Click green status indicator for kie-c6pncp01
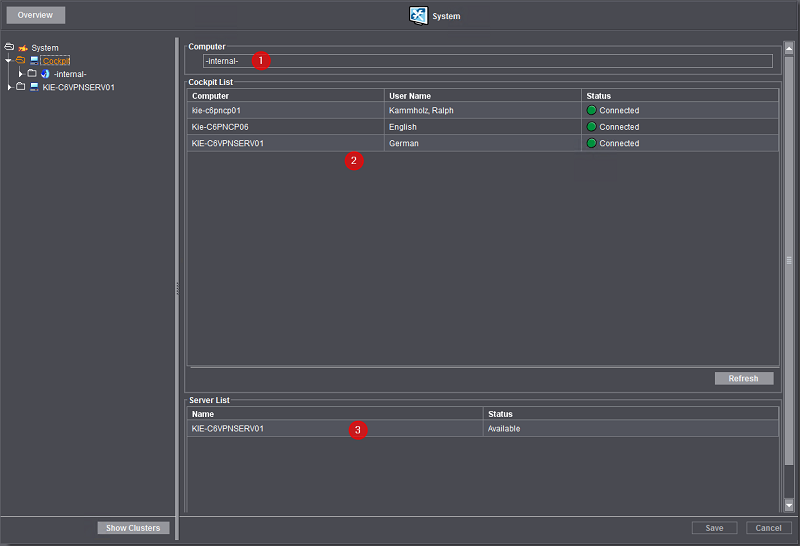Screen dimensions: 800x546 tap(591, 111)
